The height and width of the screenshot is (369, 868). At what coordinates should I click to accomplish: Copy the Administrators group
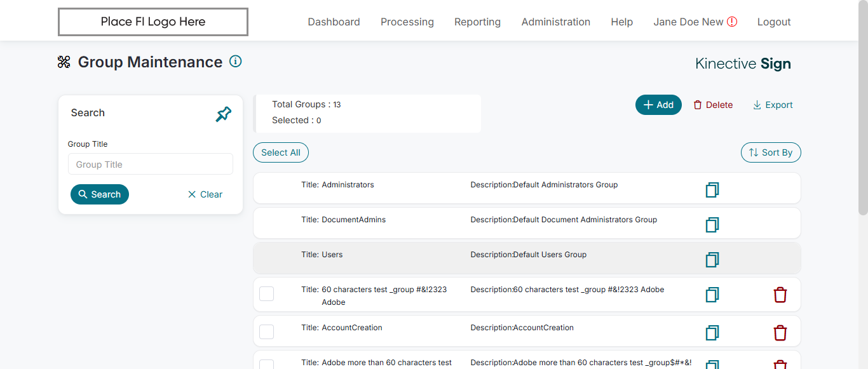(712, 190)
